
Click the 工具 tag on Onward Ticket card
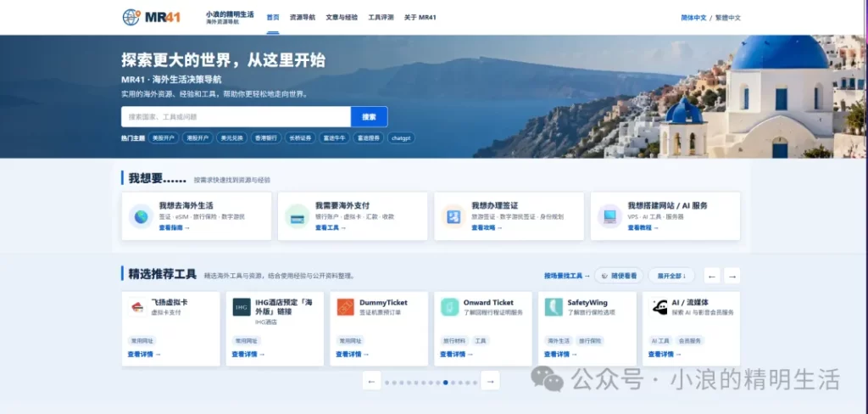(x=481, y=341)
